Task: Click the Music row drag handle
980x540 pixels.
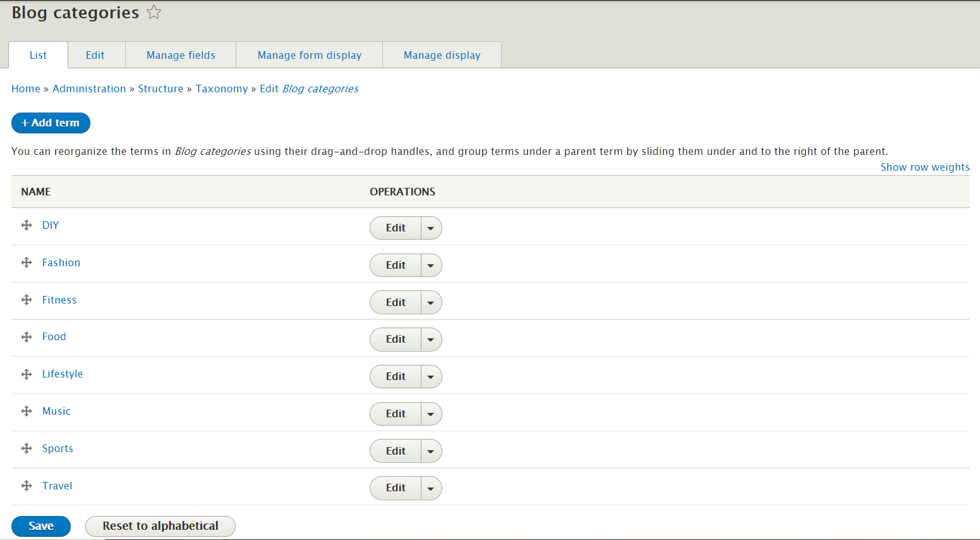Action: [27, 411]
